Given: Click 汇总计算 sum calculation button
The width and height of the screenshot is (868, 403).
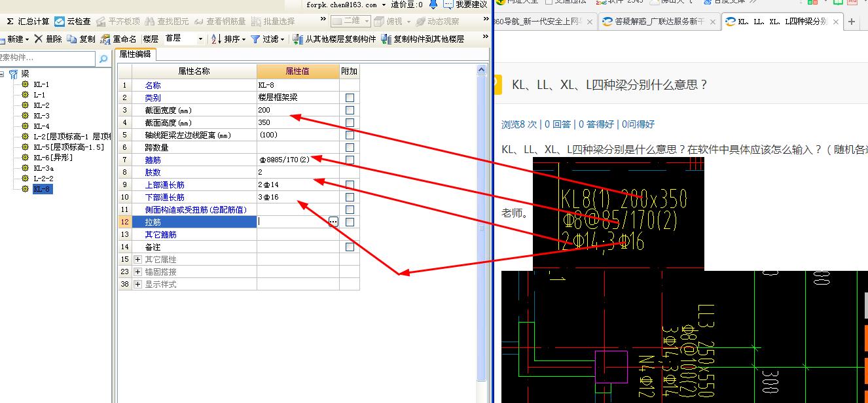Looking at the screenshot, I should [x=27, y=22].
